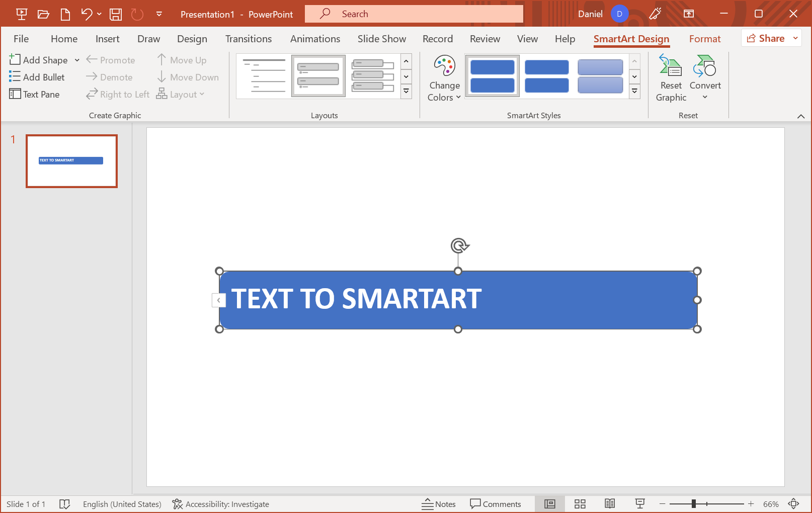Viewport: 812px width, 513px height.
Task: Start Slide Show from status bar
Action: point(639,503)
